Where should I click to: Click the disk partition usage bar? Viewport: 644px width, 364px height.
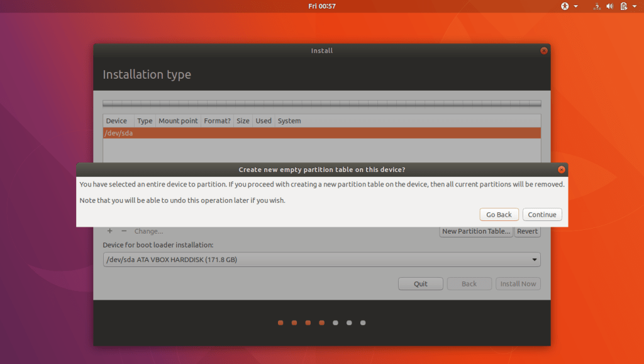[321, 104]
